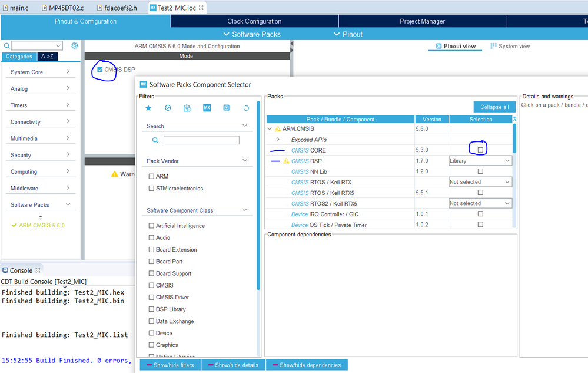Check the ARM pack vendor filter

pyautogui.click(x=151, y=176)
